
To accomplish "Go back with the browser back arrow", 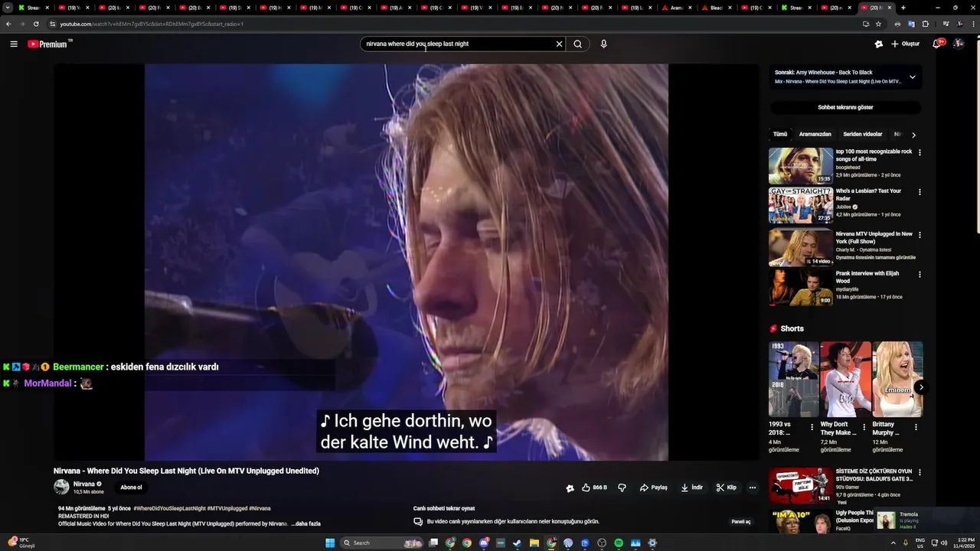I will click(x=8, y=24).
